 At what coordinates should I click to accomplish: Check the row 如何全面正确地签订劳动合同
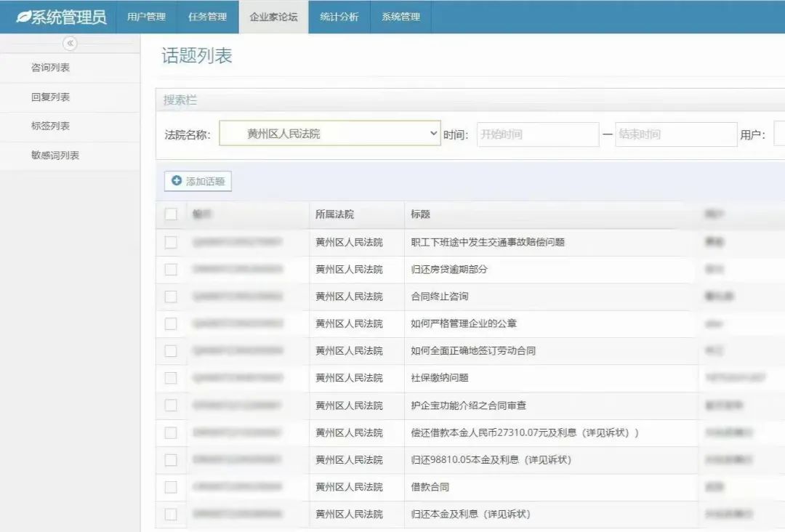[x=171, y=351]
